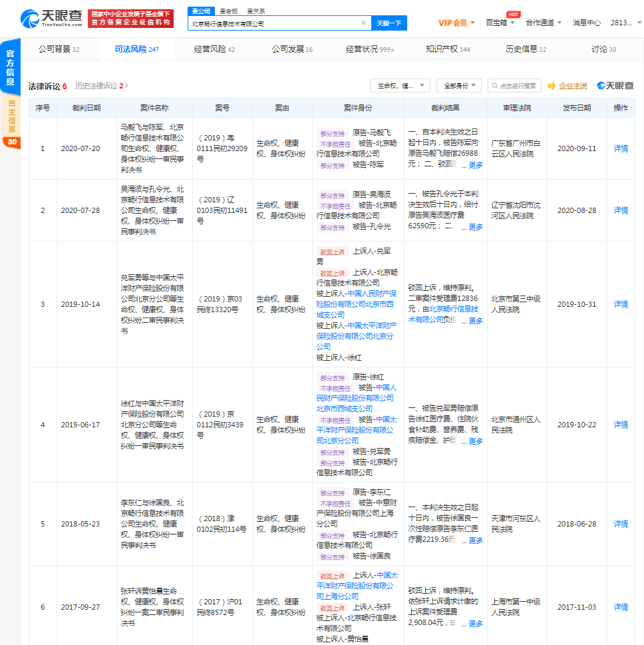Click case number (2018)津0102民初114号
644x645 pixels.
tap(222, 524)
